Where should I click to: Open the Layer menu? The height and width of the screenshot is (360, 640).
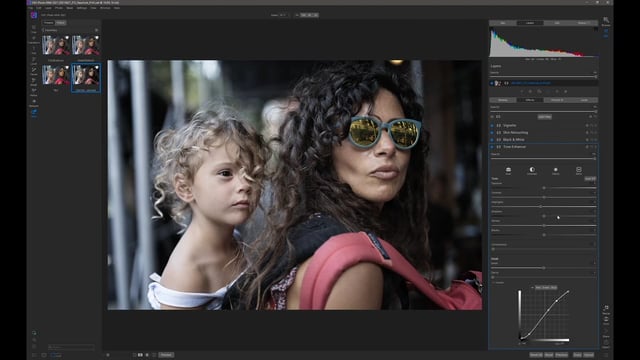pos(48,8)
